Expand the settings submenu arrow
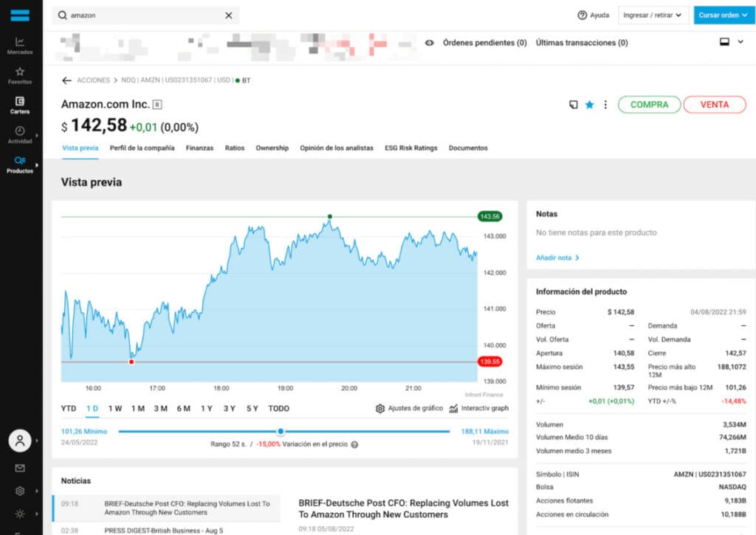This screenshot has width=756, height=535. (37, 491)
